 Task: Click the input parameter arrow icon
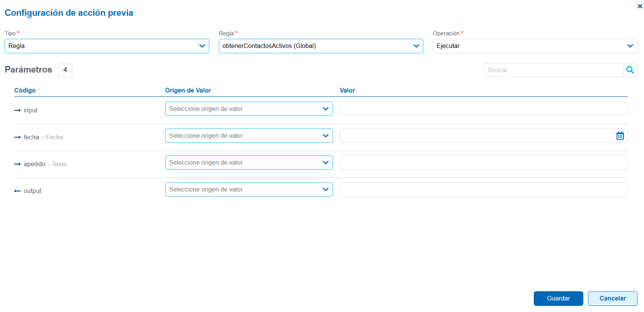[x=17, y=111]
